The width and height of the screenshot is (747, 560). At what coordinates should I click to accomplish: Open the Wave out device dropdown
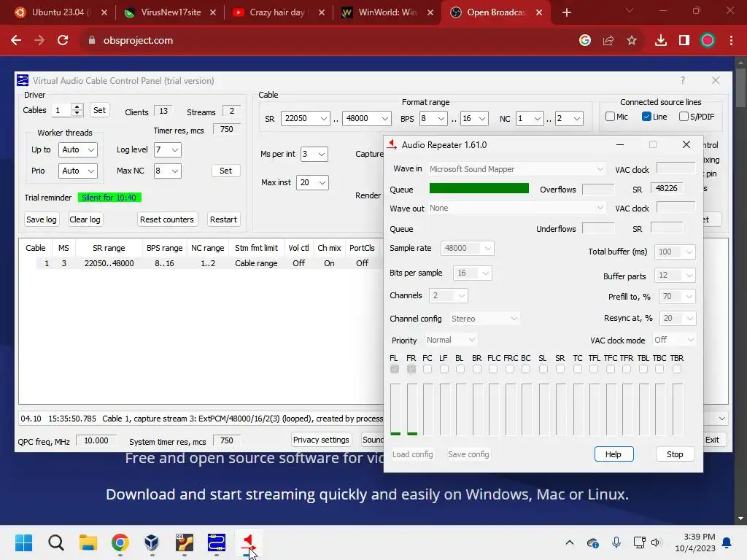[x=517, y=208]
